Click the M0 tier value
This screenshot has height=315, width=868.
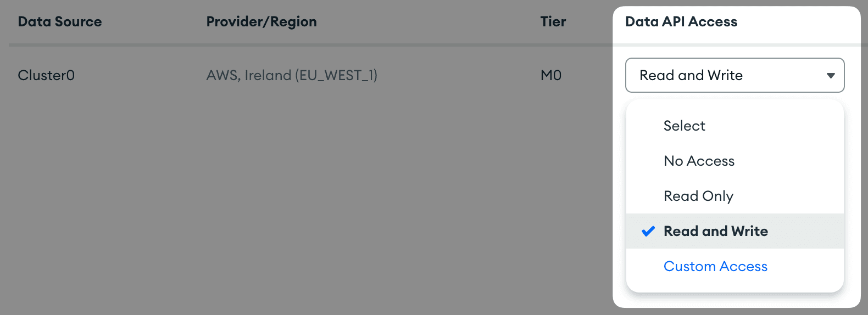pos(551,75)
